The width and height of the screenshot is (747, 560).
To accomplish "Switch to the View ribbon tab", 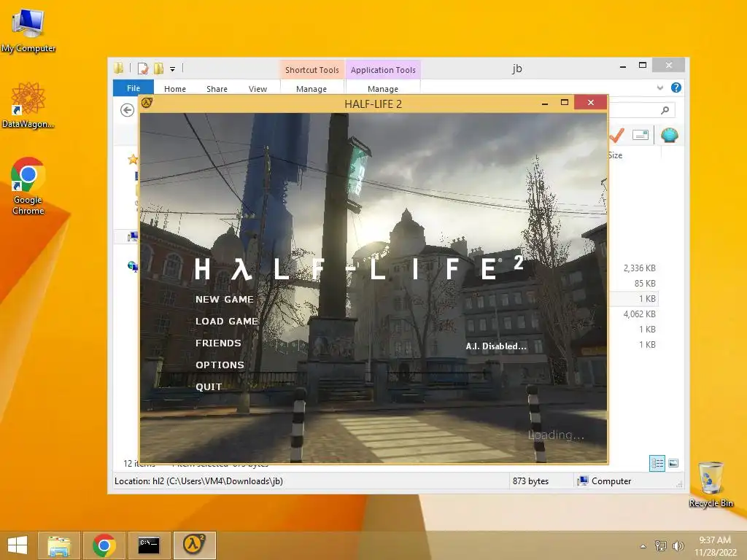I will [x=258, y=89].
